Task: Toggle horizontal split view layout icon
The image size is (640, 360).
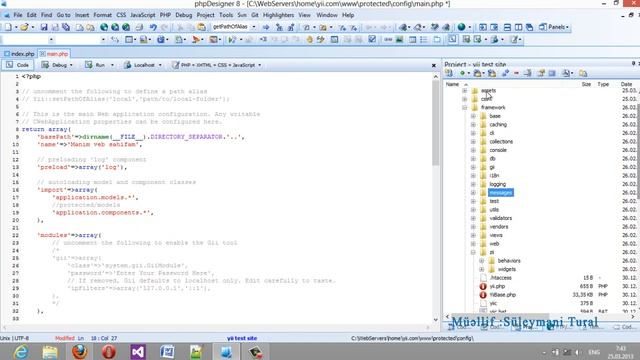Action: (507, 27)
